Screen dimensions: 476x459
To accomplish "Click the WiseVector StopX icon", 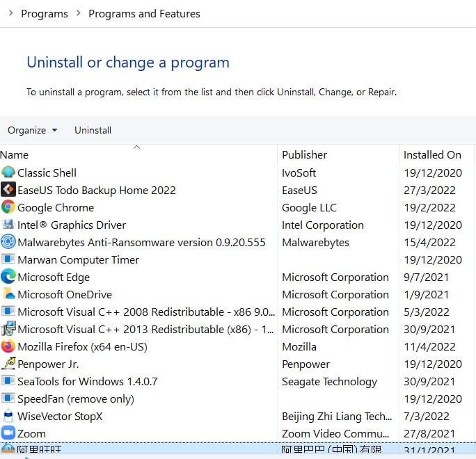I will [8, 416].
